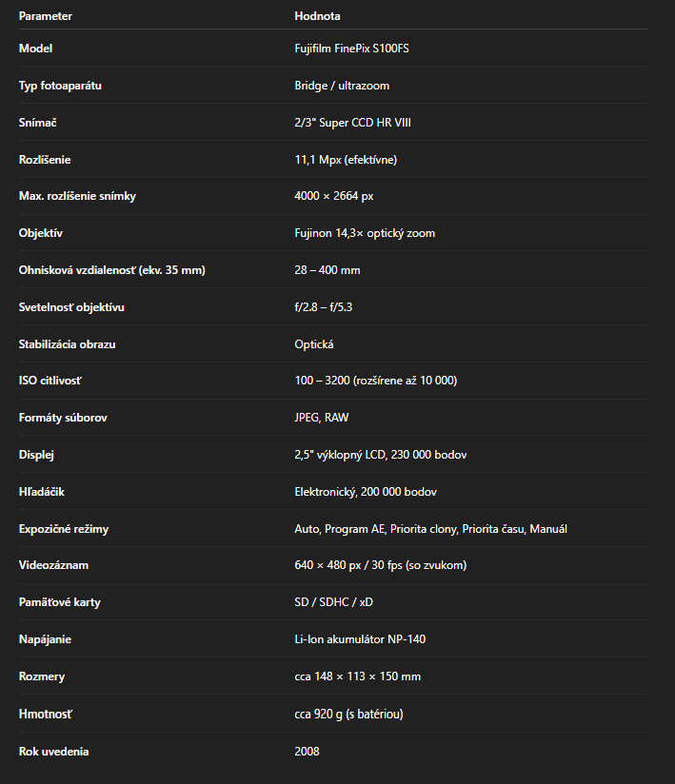Select the "SD / SDHC / xD" memory cards value
This screenshot has height=784, width=675.
pyautogui.click(x=333, y=602)
